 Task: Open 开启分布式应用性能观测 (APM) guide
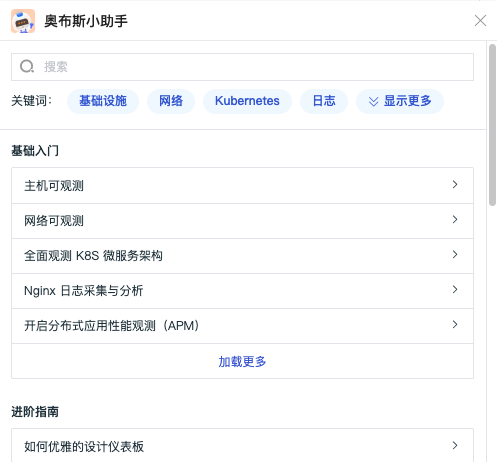pyautogui.click(x=242, y=326)
